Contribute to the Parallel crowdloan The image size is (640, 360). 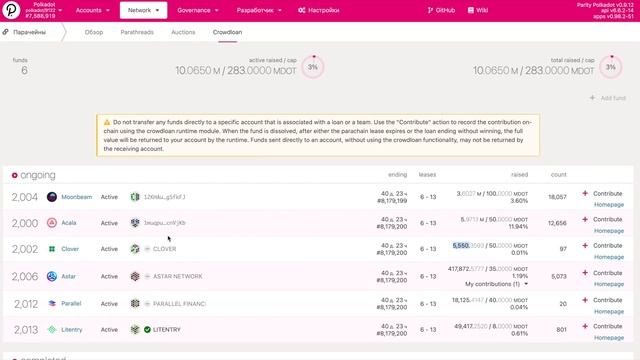pyautogui.click(x=602, y=300)
